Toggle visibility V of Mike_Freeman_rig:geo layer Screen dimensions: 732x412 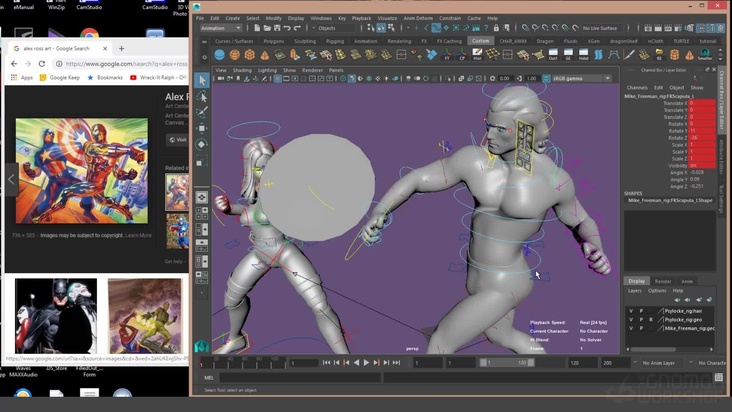[x=631, y=328]
